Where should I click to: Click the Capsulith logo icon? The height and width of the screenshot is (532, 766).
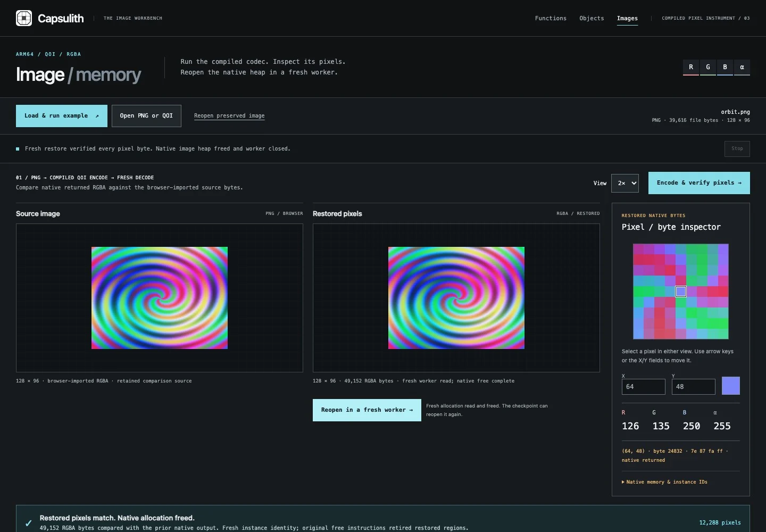point(24,18)
